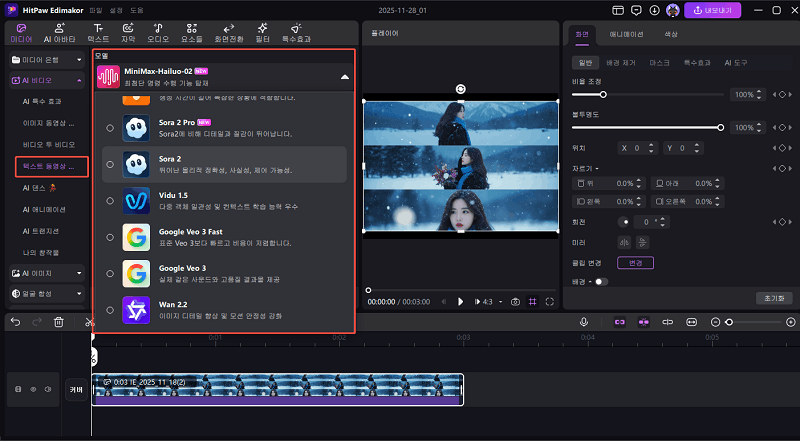This screenshot has width=800, height=441.
Task: Click the microphone voiceover record icon
Action: pos(584,322)
